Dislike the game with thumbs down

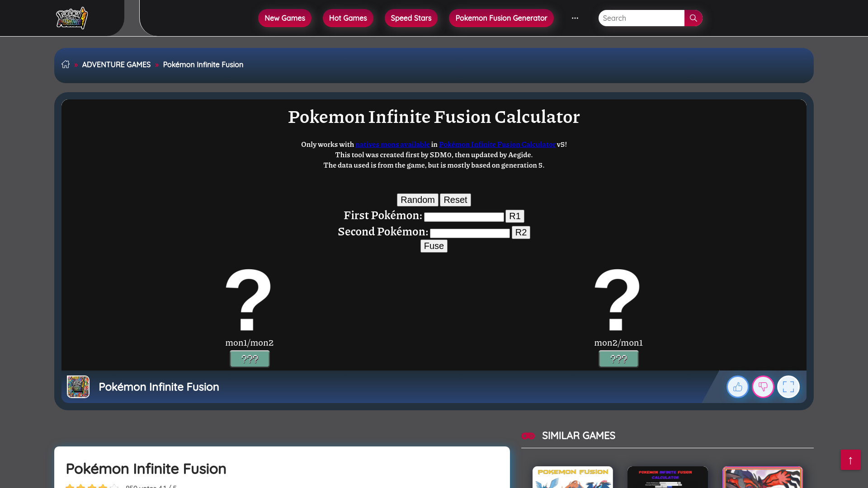click(763, 387)
